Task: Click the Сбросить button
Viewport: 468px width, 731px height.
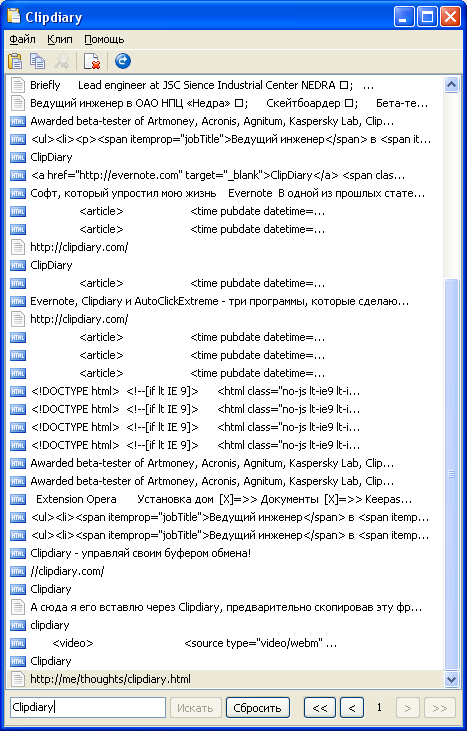Action: (257, 708)
